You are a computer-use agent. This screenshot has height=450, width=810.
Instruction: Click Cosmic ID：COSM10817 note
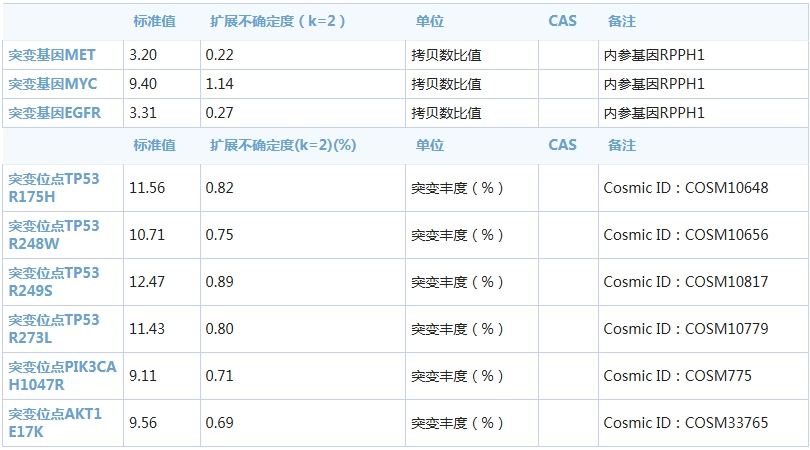(x=686, y=282)
